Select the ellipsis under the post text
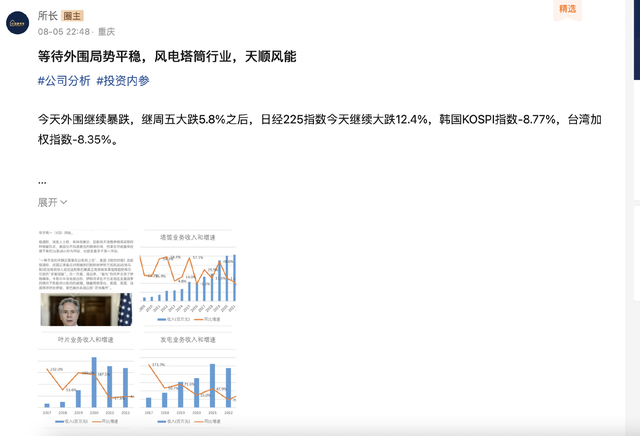 pyautogui.click(x=42, y=182)
